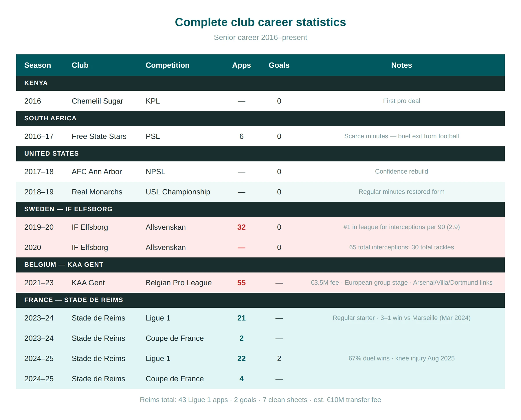
Task: Click "Coupe de France" in the 2023–24 row
Action: pos(175,338)
